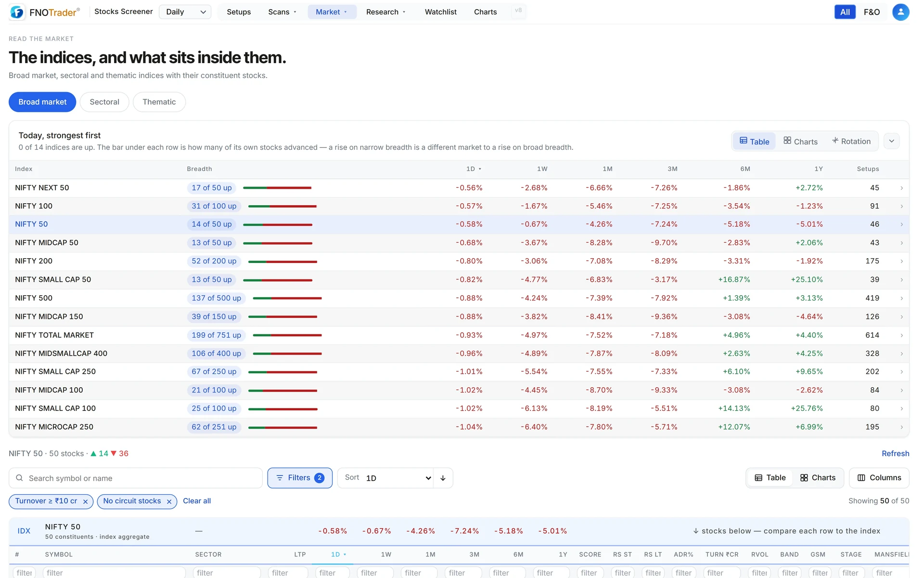Open the NIFTY 500 row chevron
Image resolution: width=924 pixels, height=578 pixels.
pos(901,298)
